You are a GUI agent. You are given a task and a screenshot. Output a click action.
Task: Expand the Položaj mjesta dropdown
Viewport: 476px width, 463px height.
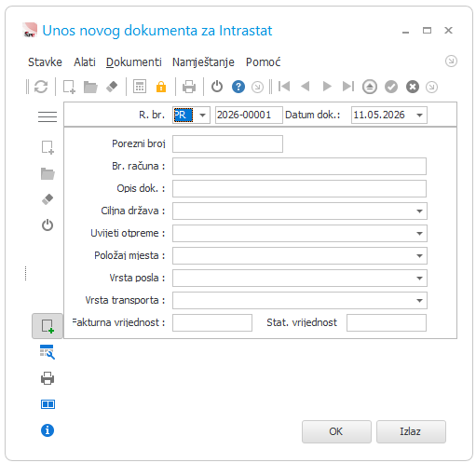(x=419, y=256)
